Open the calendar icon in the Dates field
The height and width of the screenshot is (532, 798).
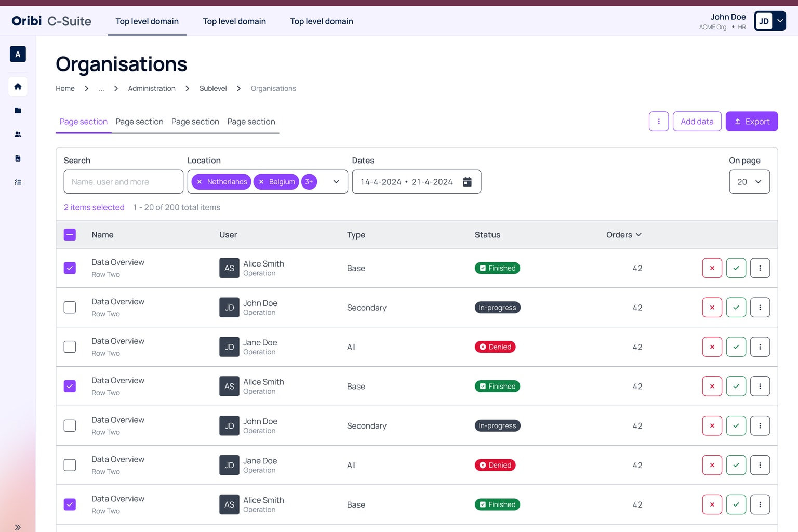pyautogui.click(x=467, y=182)
